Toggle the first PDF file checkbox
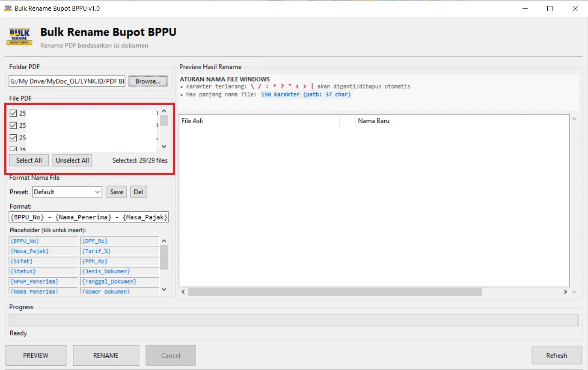588x370 pixels. click(x=13, y=113)
